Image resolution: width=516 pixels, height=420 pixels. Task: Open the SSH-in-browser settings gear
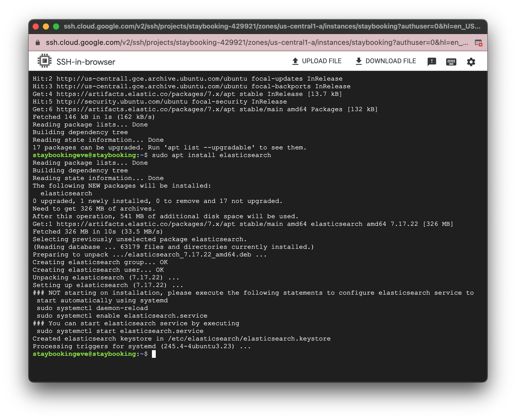(x=471, y=61)
